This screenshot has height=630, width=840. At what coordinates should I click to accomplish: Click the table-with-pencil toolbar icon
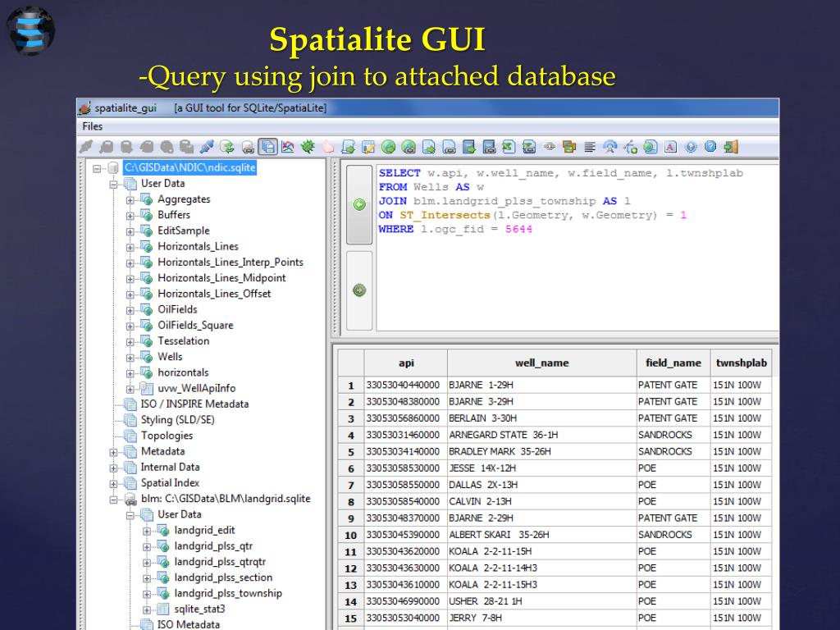point(368,146)
